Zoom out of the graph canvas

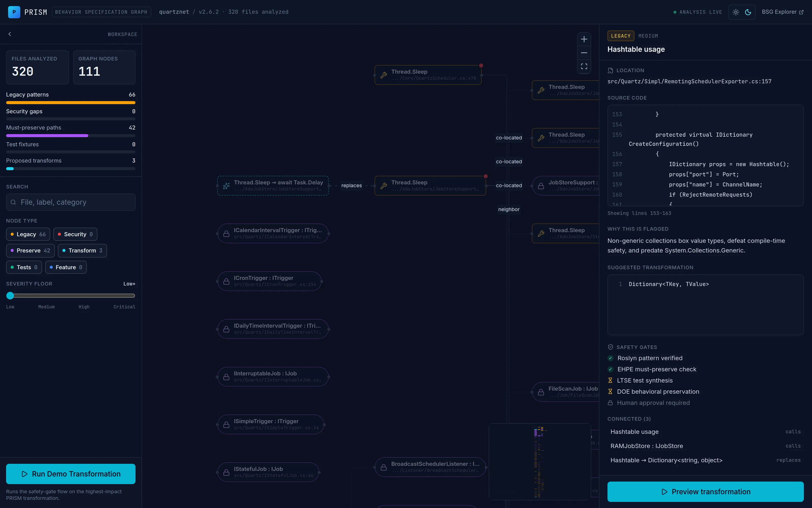point(584,53)
